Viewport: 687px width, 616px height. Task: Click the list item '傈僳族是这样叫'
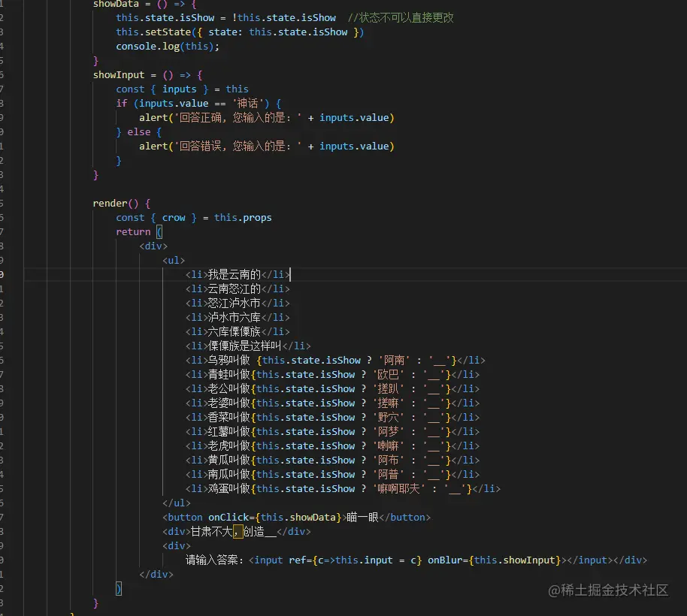click(248, 346)
